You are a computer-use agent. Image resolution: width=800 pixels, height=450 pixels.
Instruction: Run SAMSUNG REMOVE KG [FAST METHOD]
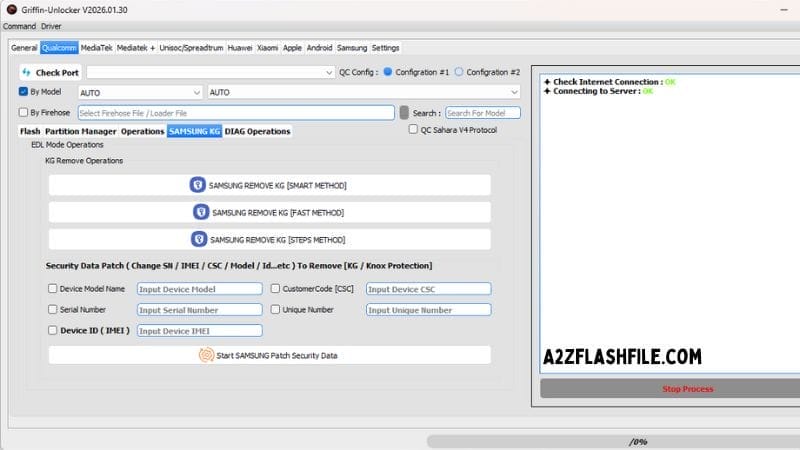point(270,212)
